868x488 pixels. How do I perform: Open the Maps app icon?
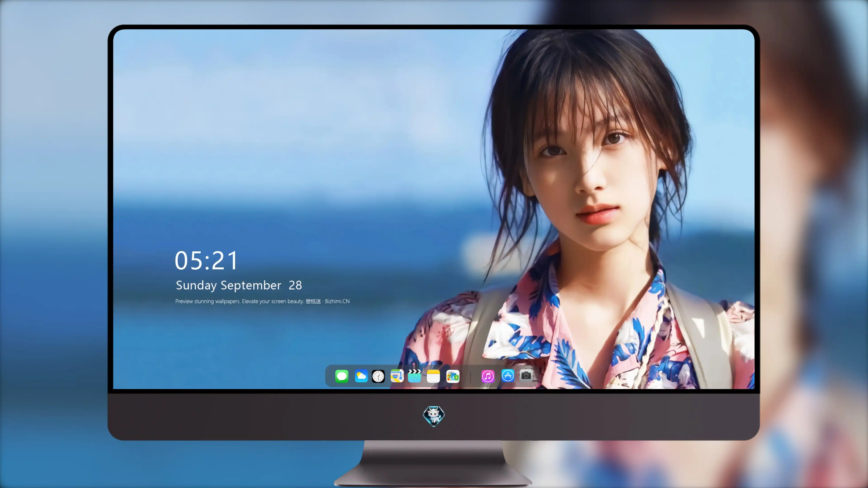[397, 376]
